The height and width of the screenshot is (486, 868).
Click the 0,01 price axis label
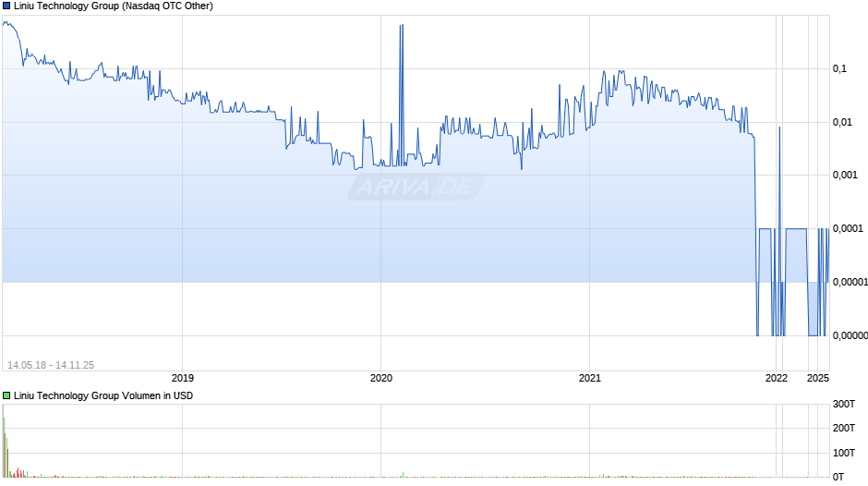[842, 122]
